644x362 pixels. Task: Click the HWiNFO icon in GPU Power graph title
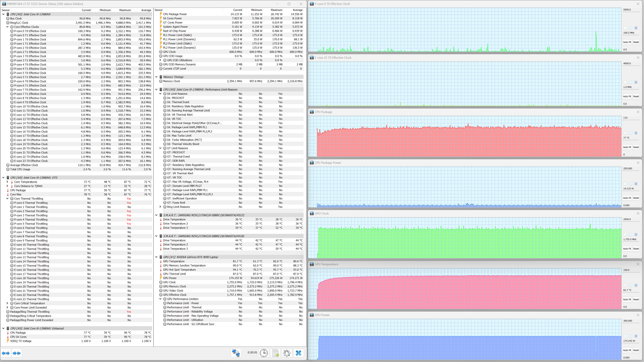(x=312, y=315)
